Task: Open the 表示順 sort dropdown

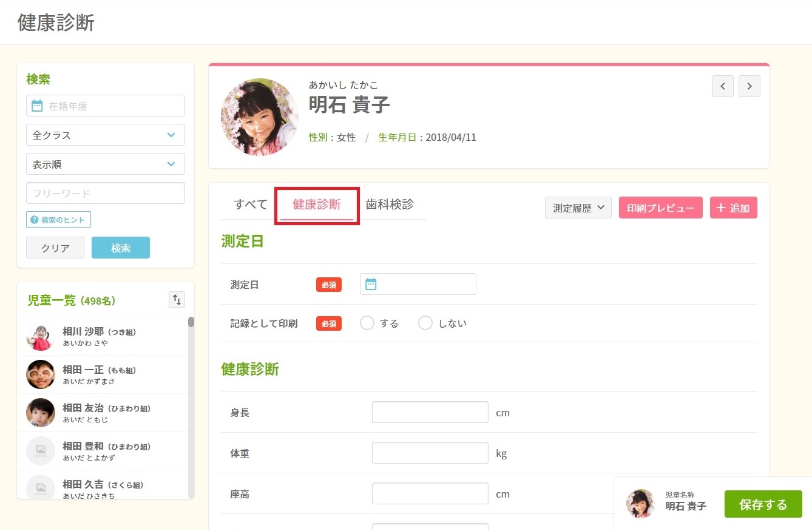Action: pos(106,164)
